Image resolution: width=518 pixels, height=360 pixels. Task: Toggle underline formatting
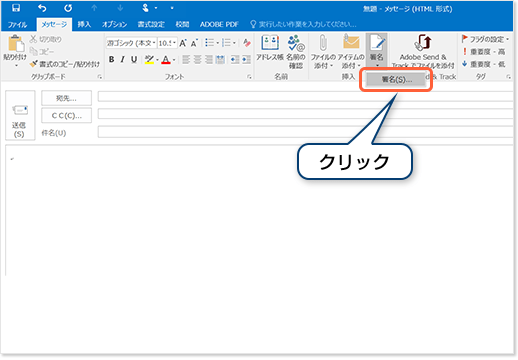click(x=134, y=59)
